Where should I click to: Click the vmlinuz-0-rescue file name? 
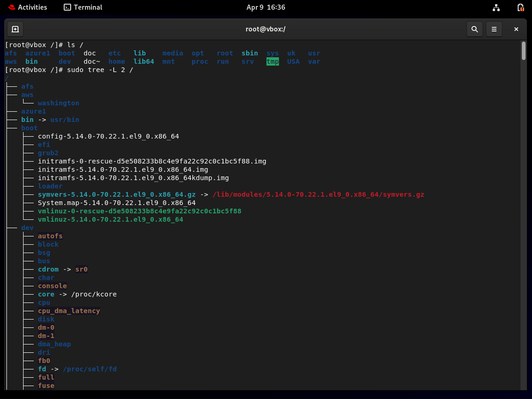click(x=139, y=211)
